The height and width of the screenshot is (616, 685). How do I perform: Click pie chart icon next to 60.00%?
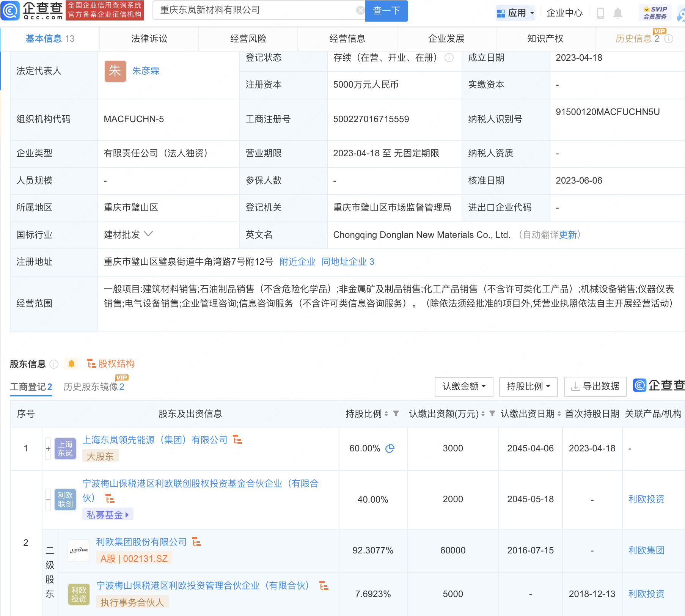click(390, 448)
